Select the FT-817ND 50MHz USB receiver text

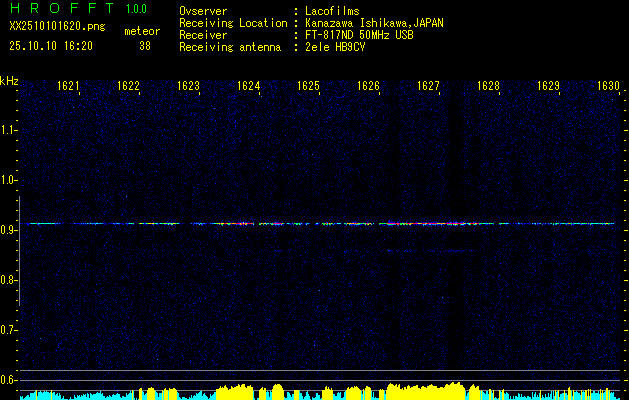pyautogui.click(x=359, y=35)
